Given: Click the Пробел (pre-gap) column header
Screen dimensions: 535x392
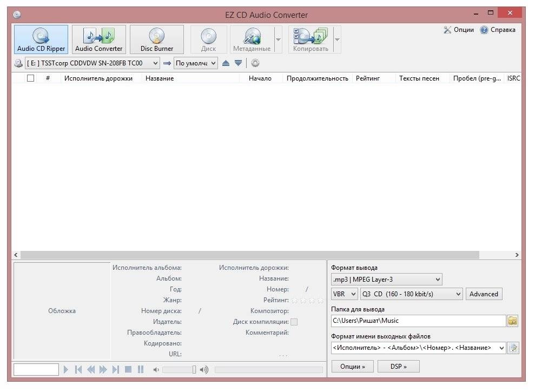Looking at the screenshot, I should [x=477, y=78].
